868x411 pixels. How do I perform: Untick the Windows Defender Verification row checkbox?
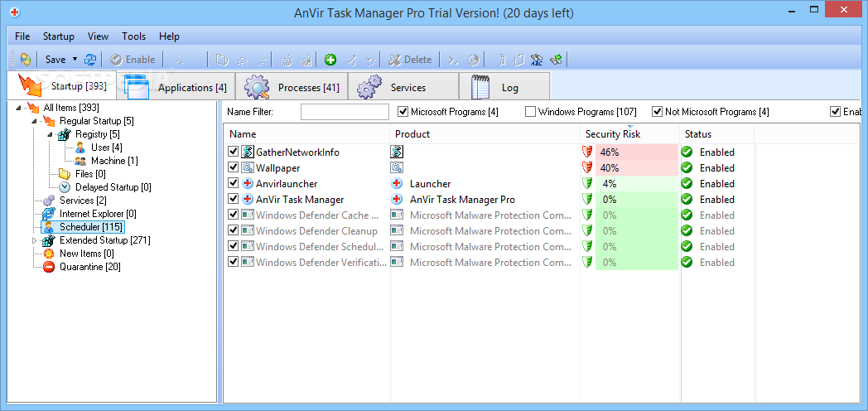pos(233,262)
